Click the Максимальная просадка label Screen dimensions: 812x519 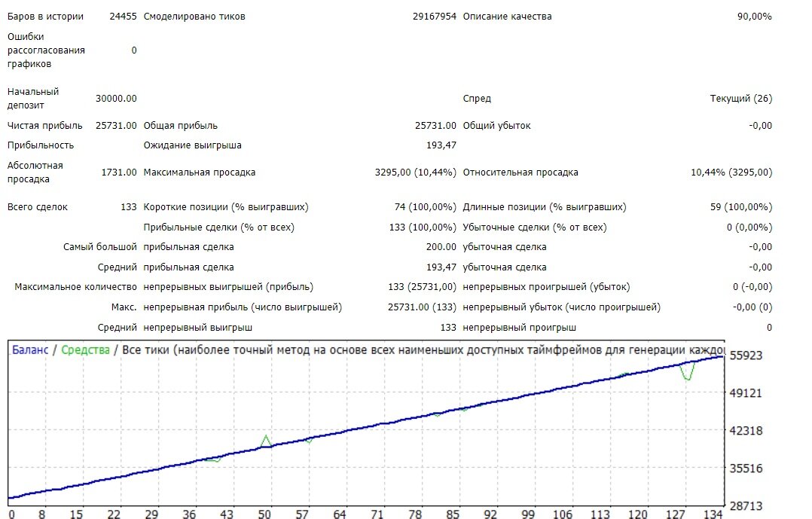tap(200, 172)
